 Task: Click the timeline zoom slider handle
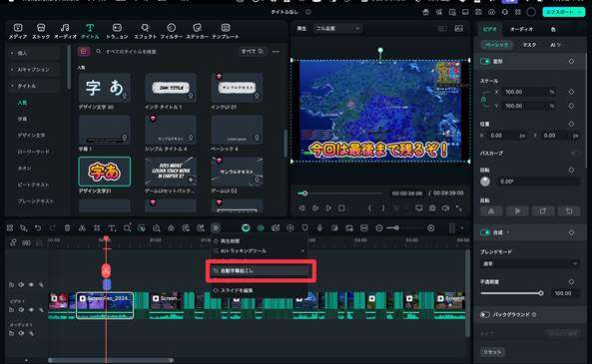pos(396,227)
